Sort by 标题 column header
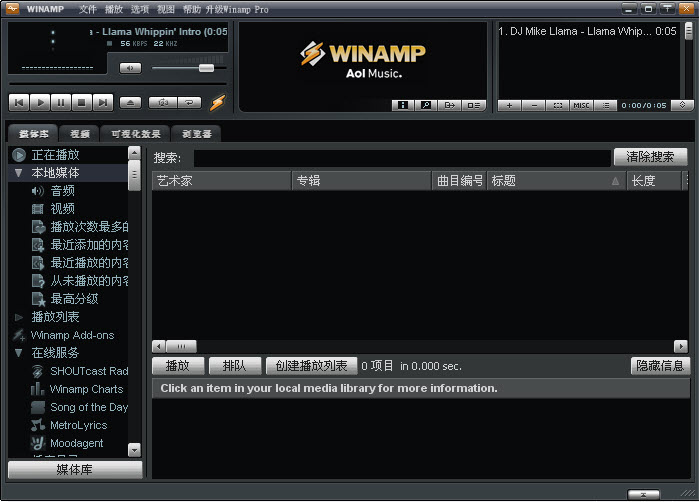Viewport: 699px width, 502px height. [x=556, y=181]
